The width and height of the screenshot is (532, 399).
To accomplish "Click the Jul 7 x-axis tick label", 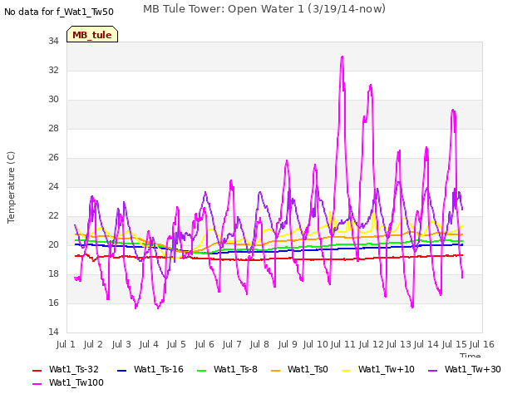I will point(232,344).
